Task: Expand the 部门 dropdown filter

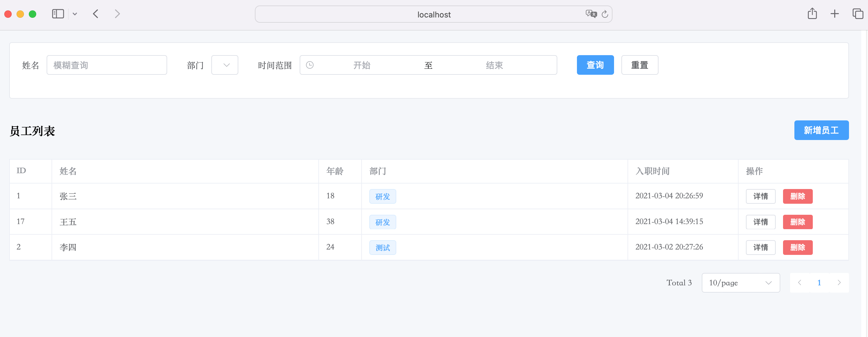Action: coord(225,65)
